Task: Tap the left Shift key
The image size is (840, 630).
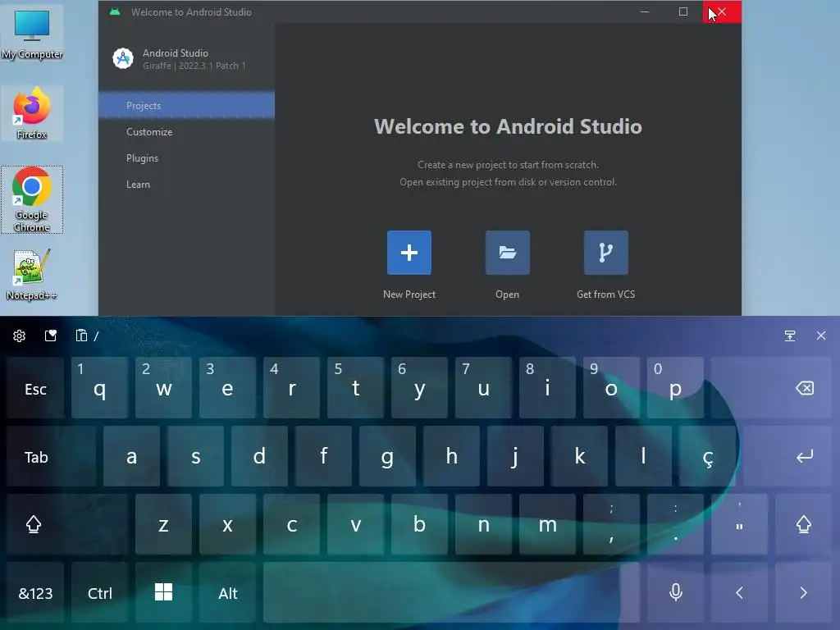Action: click(67, 524)
